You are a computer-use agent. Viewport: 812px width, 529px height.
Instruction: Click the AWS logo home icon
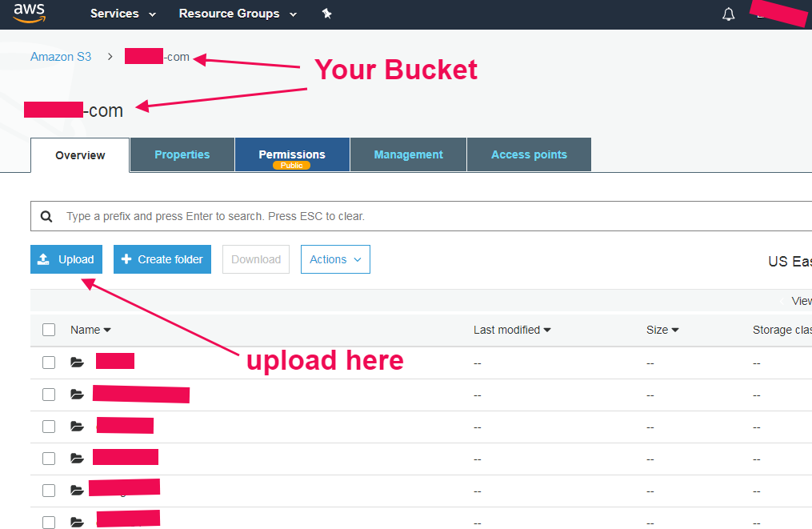pos(29,14)
